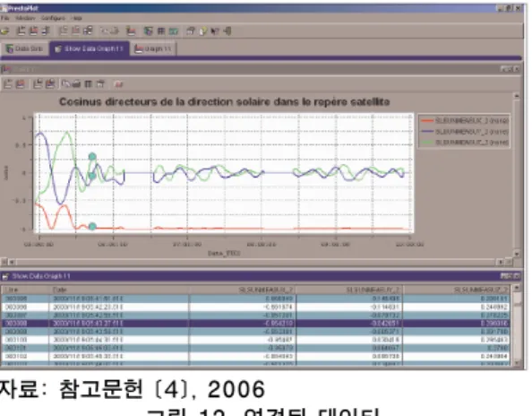This screenshot has height=416, width=532.
Task: Click the data table scrollbar down arrow
Action: (x=517, y=363)
